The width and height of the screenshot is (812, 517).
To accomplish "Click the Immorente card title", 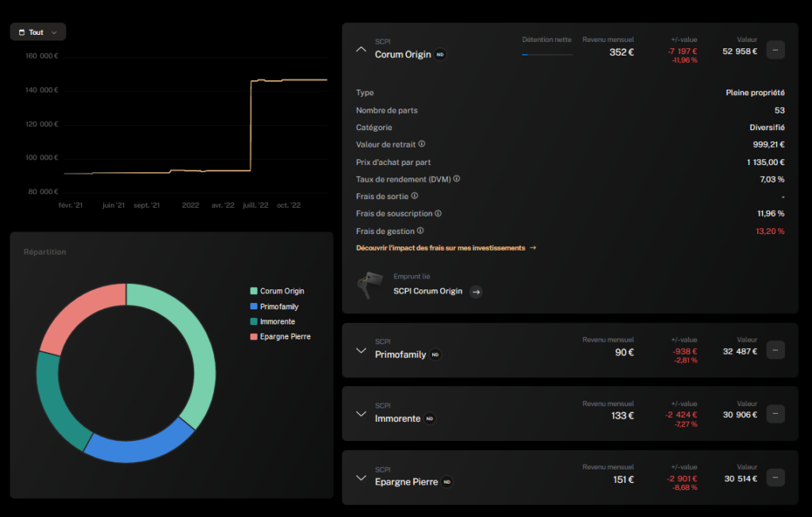I will pyautogui.click(x=398, y=419).
